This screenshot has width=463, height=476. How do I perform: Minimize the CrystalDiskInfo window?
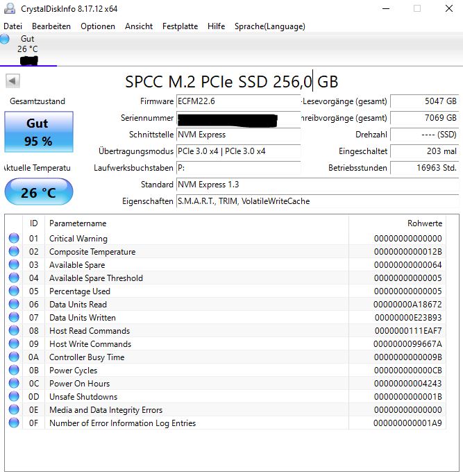[386, 8]
